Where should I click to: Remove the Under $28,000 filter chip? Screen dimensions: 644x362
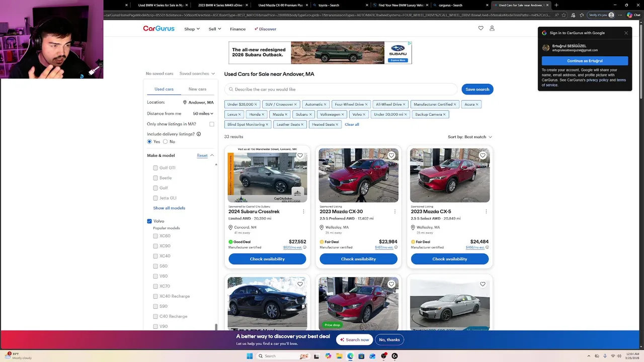tap(256, 104)
